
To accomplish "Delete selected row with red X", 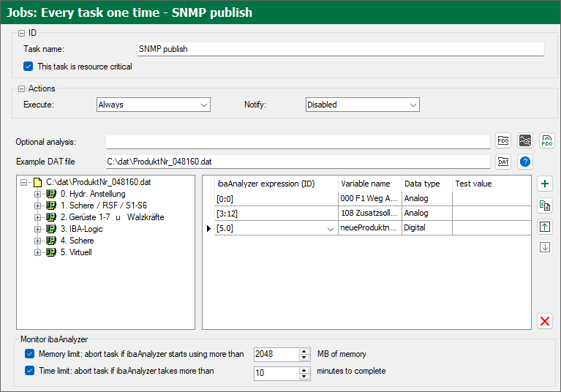I will coord(545,321).
